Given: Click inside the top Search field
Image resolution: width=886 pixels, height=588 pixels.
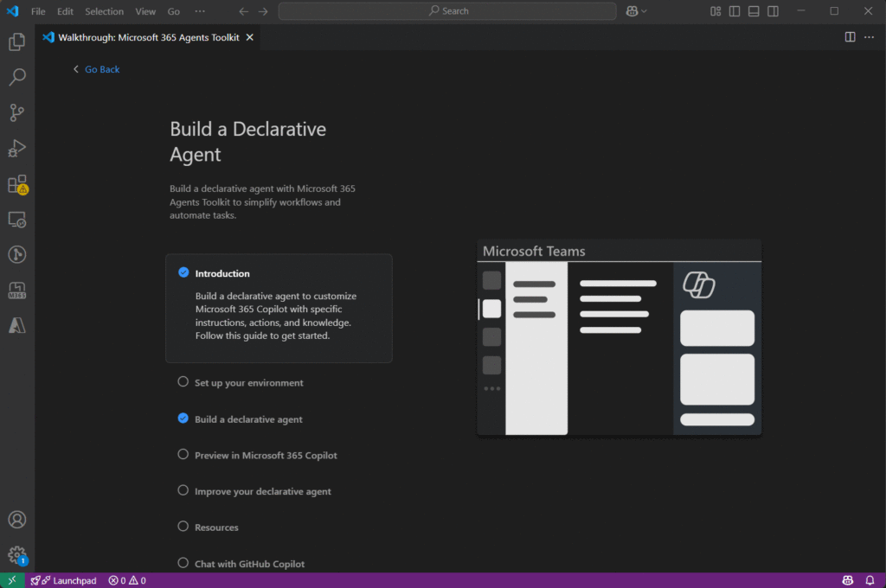Looking at the screenshot, I should pyautogui.click(x=447, y=11).
